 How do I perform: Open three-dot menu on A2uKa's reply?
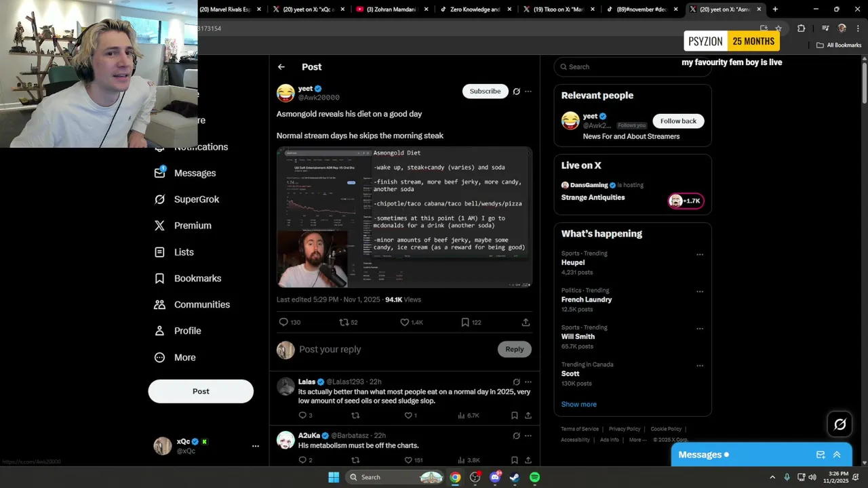point(528,436)
